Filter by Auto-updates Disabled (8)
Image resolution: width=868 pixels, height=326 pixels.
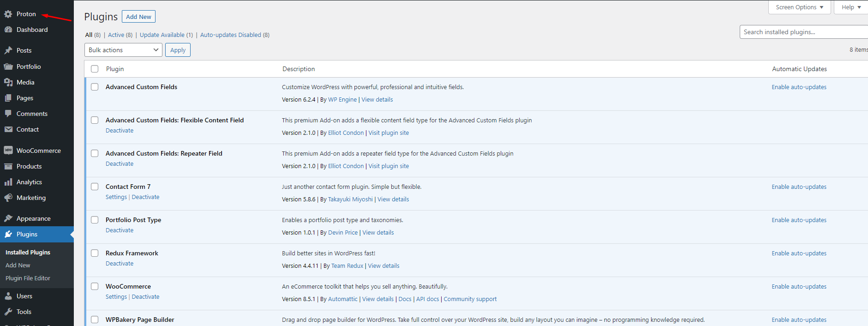point(235,35)
